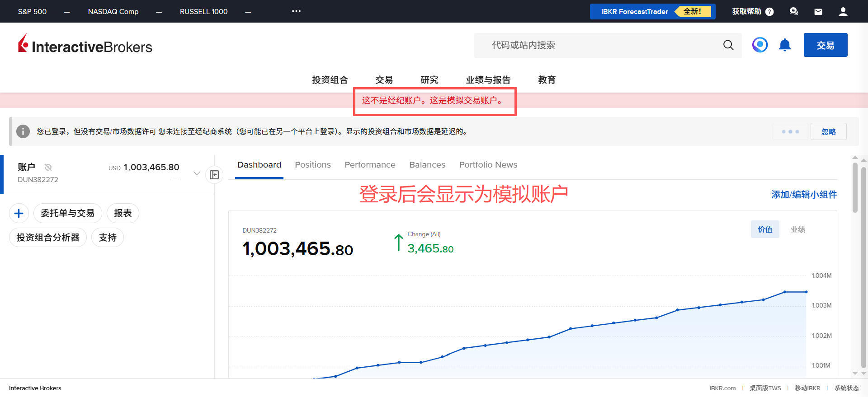Open the circular IBKR assistant icon
The height and width of the screenshot is (397, 868).
click(760, 45)
